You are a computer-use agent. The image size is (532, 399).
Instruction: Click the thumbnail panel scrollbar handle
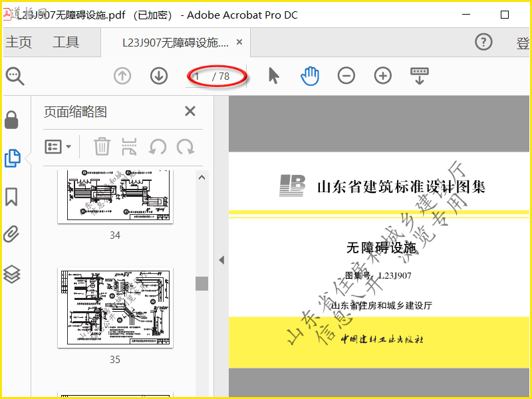[202, 283]
